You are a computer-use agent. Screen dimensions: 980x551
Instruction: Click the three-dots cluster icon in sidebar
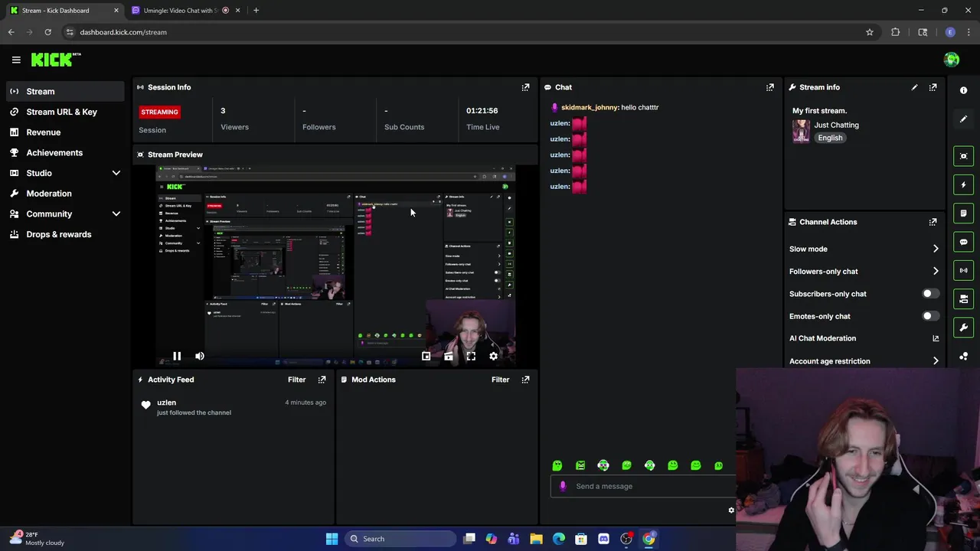click(964, 356)
